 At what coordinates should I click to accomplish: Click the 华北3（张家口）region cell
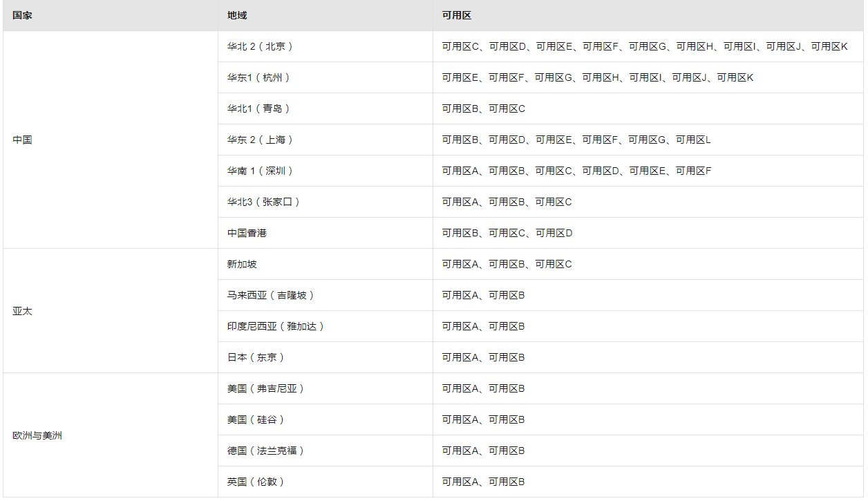[x=264, y=202]
